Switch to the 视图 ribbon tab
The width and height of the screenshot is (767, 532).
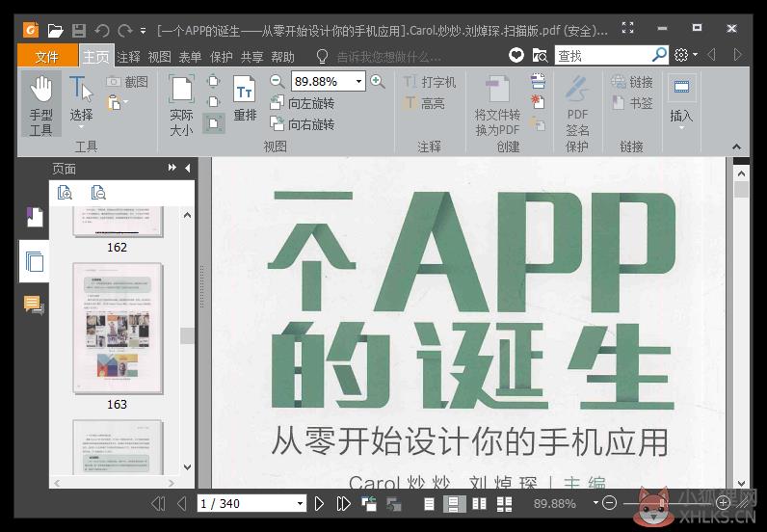(159, 57)
